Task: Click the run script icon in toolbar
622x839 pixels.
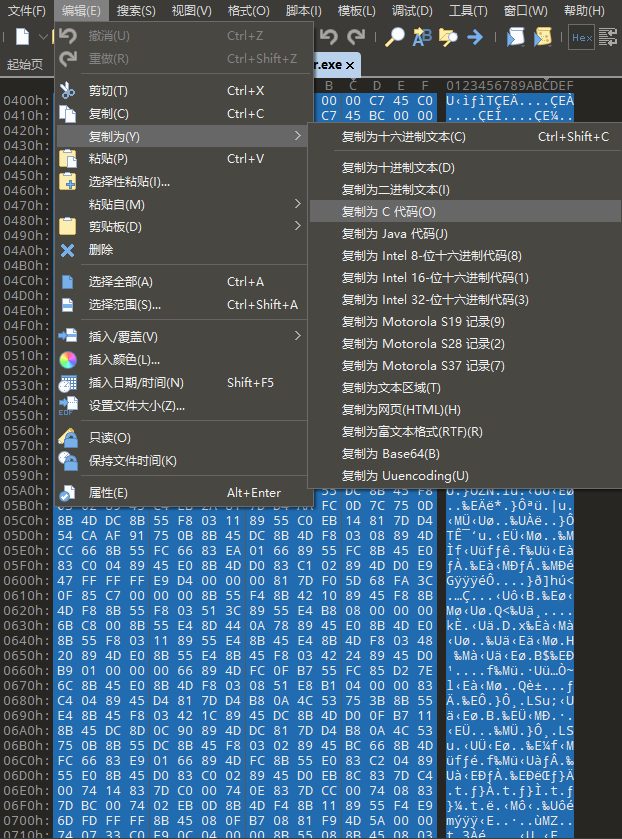Action: (x=515, y=36)
